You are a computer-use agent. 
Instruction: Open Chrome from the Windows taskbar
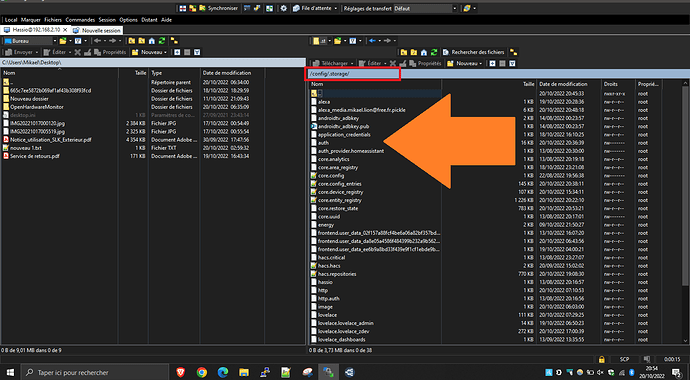[x=202, y=372]
